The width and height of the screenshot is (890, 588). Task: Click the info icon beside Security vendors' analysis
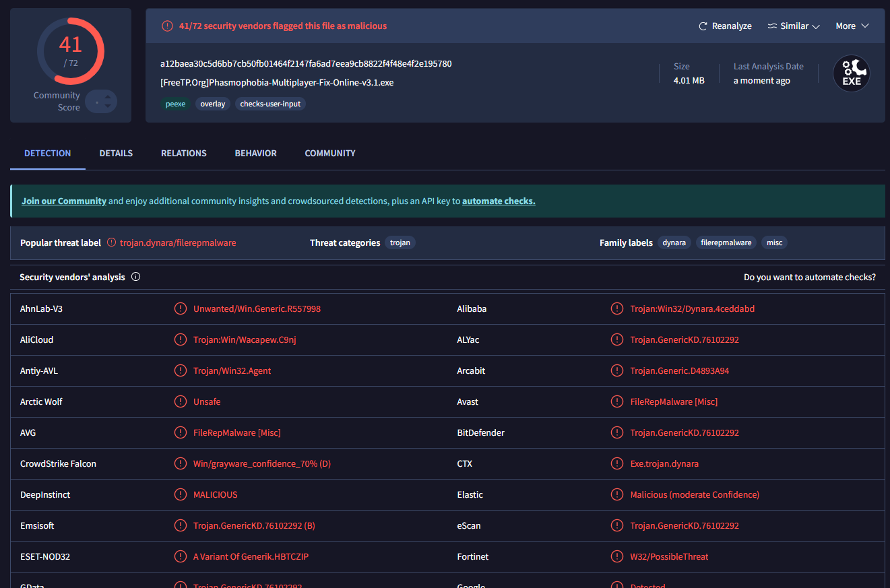coord(135,277)
